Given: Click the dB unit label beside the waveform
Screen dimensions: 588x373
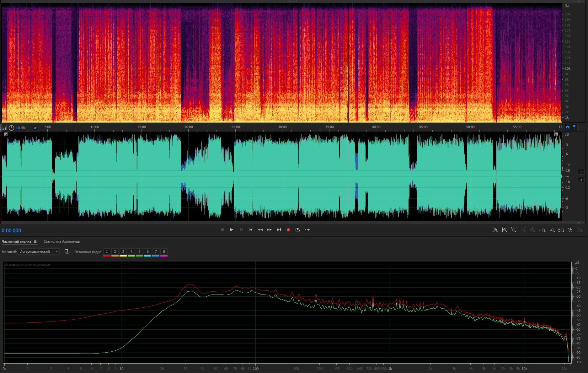Looking at the screenshot, I should [567, 134].
